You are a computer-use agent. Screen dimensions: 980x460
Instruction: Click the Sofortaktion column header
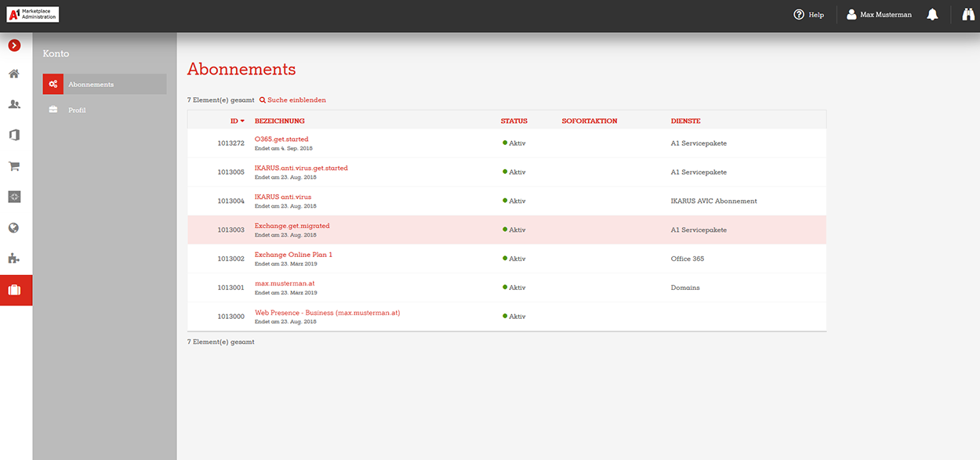(590, 121)
